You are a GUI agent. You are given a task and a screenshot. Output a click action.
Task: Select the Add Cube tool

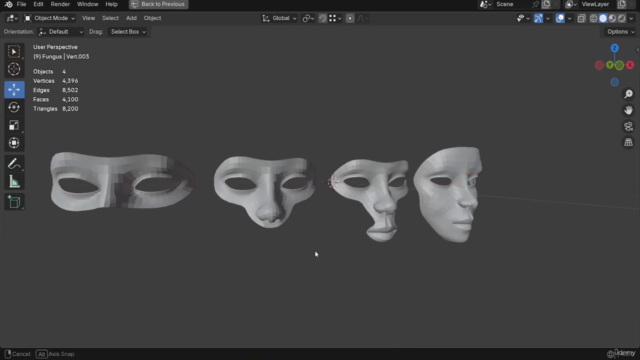click(x=14, y=202)
